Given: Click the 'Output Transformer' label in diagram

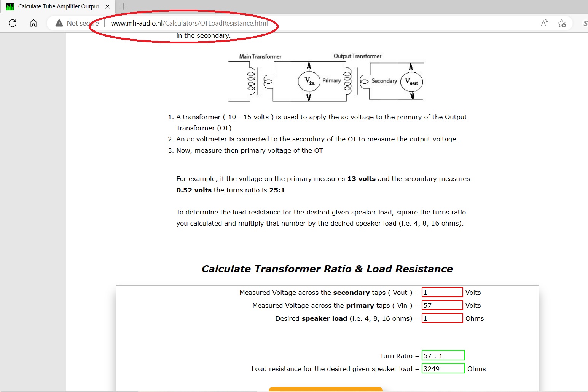Looking at the screenshot, I should tap(357, 56).
